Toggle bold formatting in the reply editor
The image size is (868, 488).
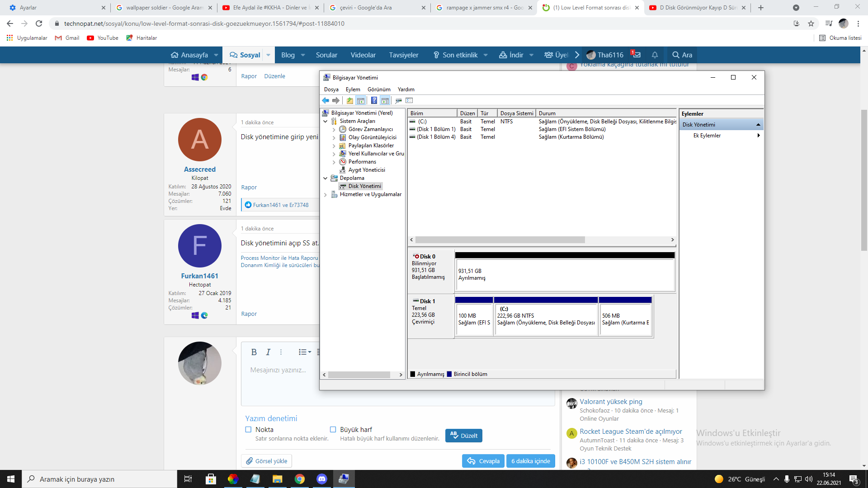click(254, 352)
